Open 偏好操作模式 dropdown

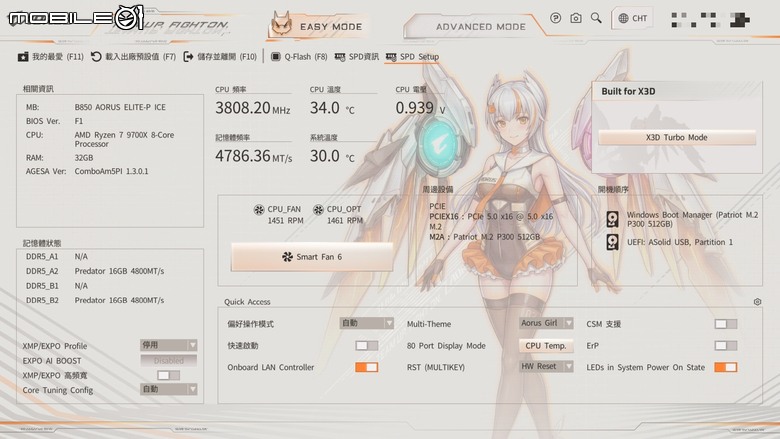(367, 323)
